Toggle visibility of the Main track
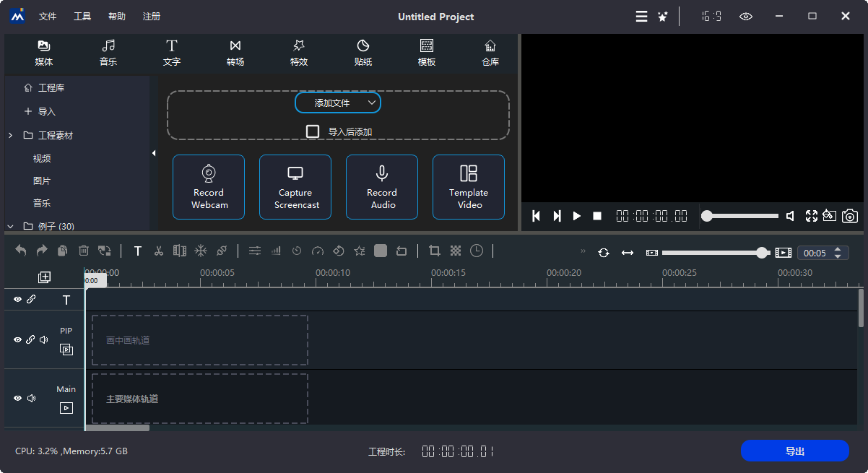 tap(17, 398)
